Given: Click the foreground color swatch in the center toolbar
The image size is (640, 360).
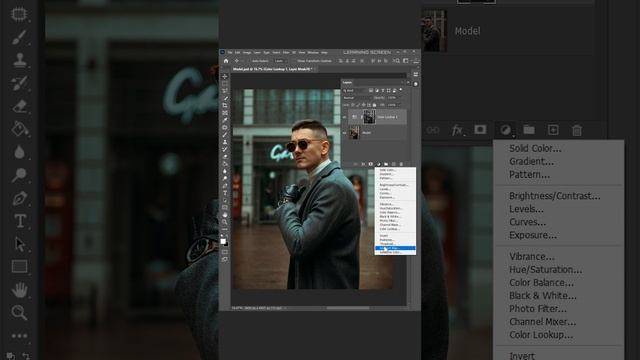Looking at the screenshot, I should point(223,241).
